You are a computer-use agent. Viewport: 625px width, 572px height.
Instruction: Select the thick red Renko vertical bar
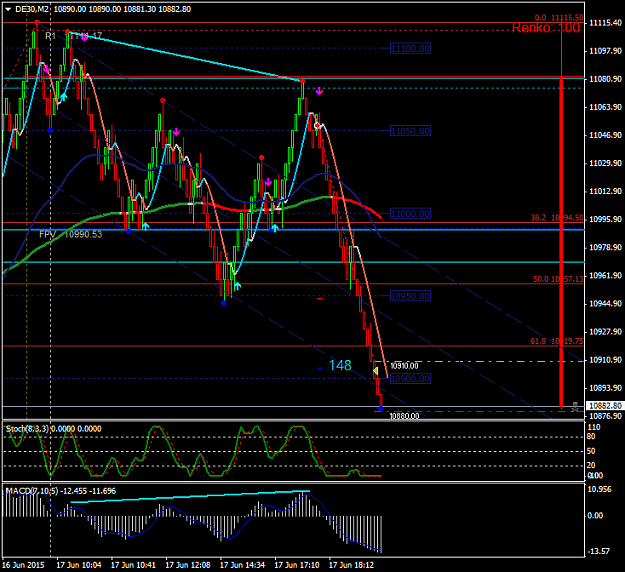point(561,242)
